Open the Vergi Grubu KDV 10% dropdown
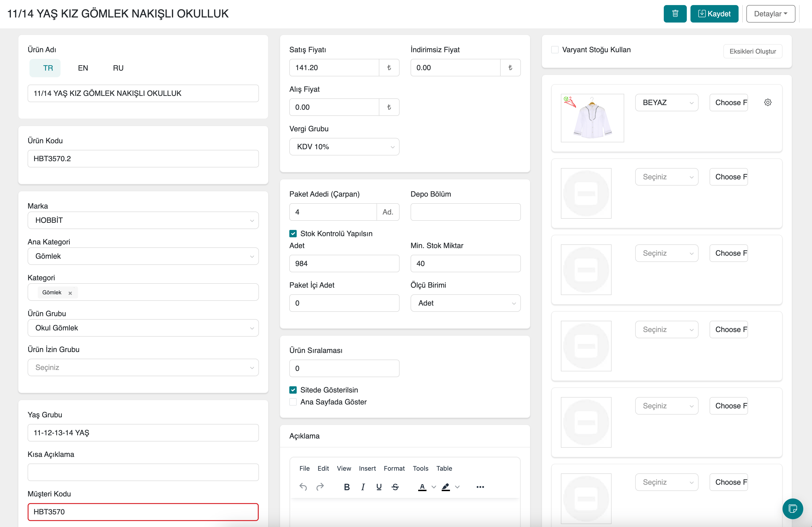This screenshot has width=812, height=527. (344, 146)
